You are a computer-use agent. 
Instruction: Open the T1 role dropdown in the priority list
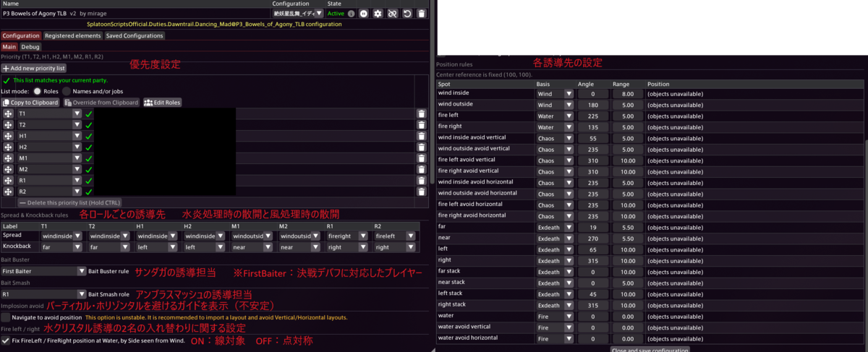[x=50, y=114]
